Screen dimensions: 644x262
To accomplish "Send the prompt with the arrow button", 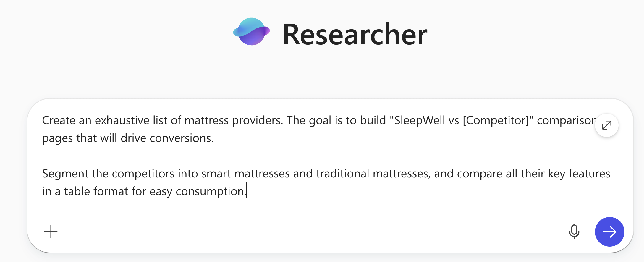I will [609, 232].
